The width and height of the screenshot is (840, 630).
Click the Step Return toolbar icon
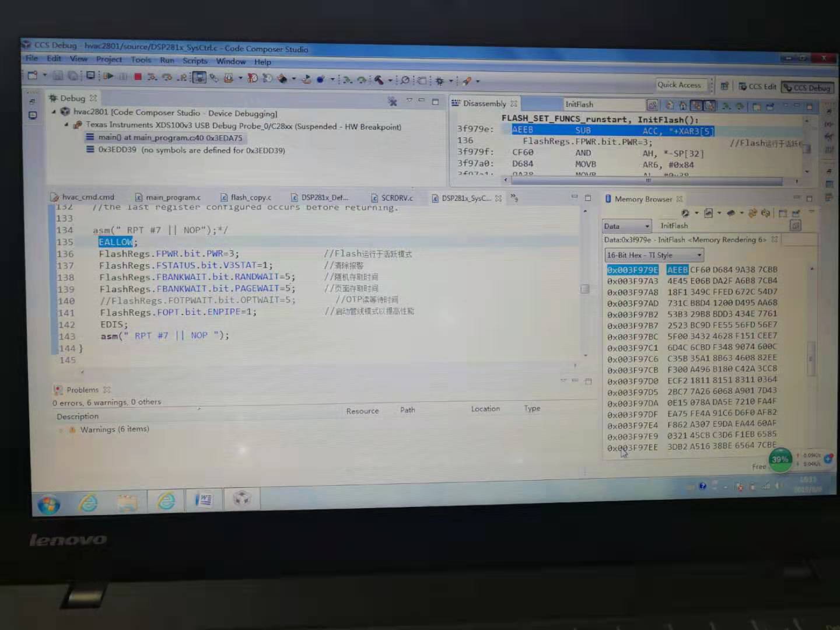tap(183, 77)
